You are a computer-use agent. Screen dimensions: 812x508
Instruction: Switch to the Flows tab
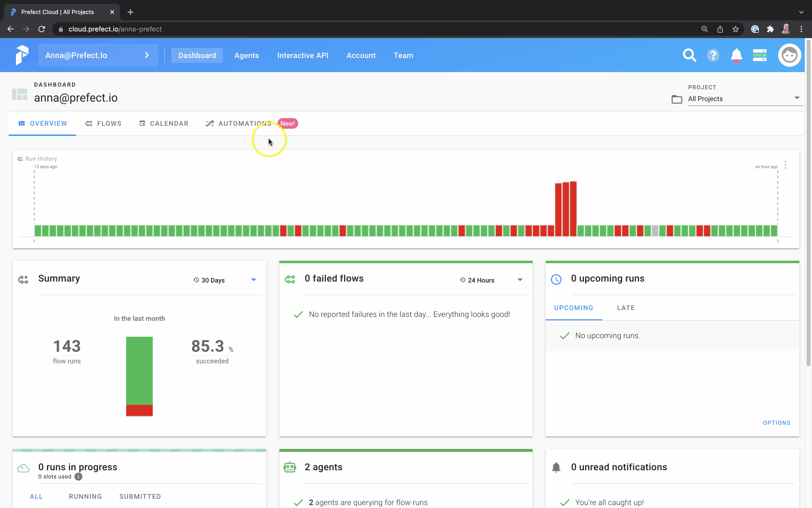point(103,123)
